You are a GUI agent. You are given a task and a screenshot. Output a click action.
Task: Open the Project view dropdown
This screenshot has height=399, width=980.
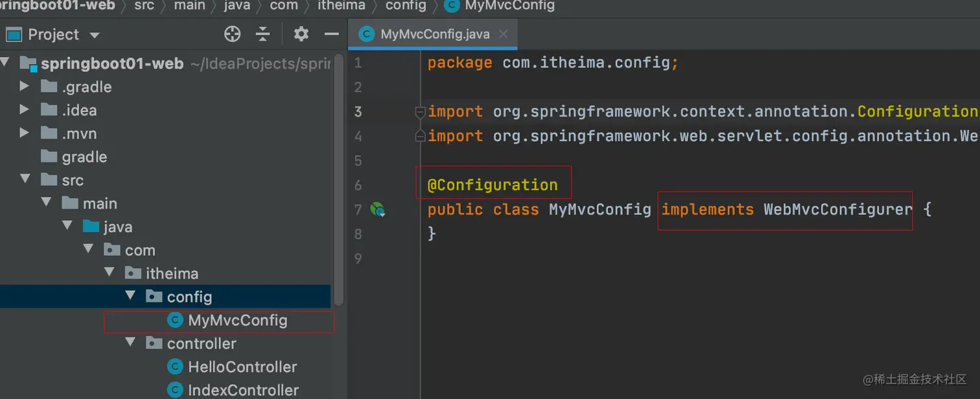[x=95, y=35]
